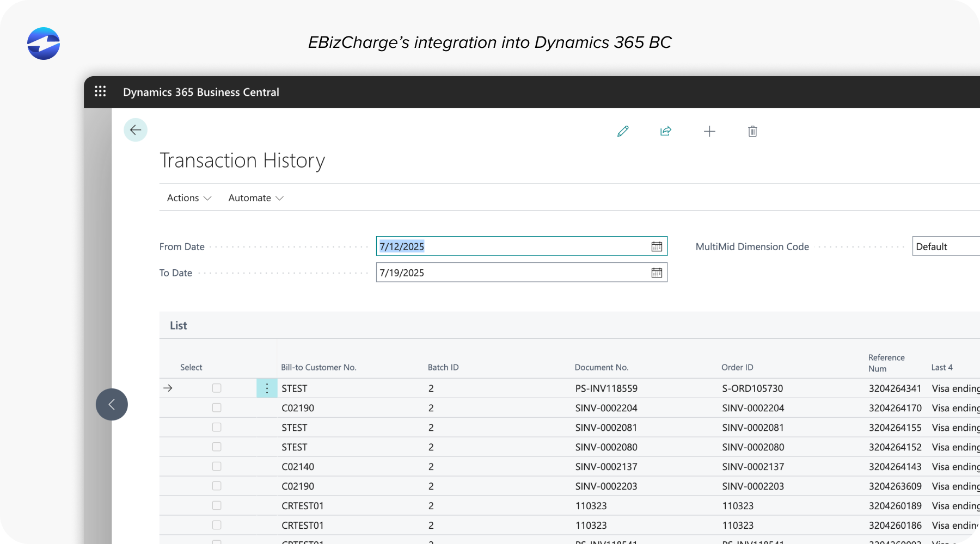
Task: Click the Dynamics 365 Business Central title
Action: [x=201, y=92]
